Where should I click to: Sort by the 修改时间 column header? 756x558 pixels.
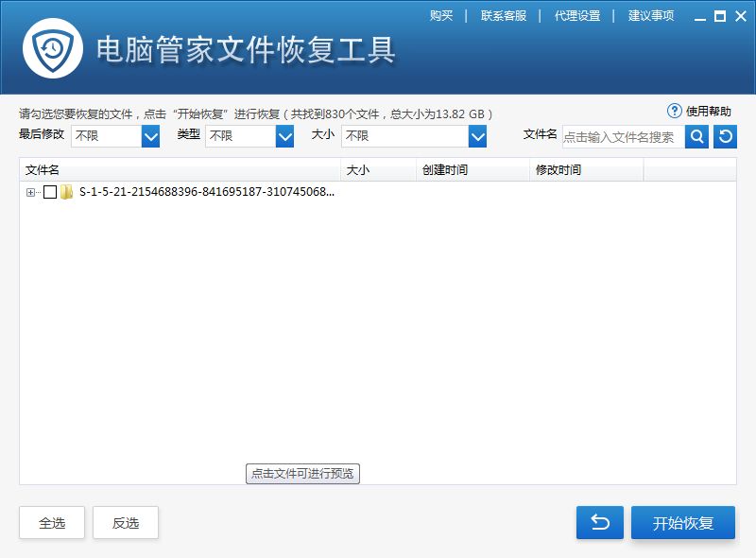click(x=587, y=170)
